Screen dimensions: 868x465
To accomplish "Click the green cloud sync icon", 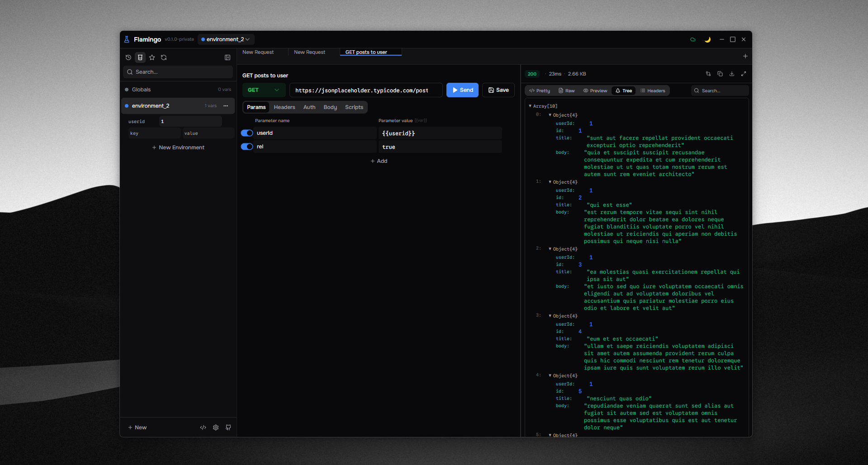I will pyautogui.click(x=693, y=39).
